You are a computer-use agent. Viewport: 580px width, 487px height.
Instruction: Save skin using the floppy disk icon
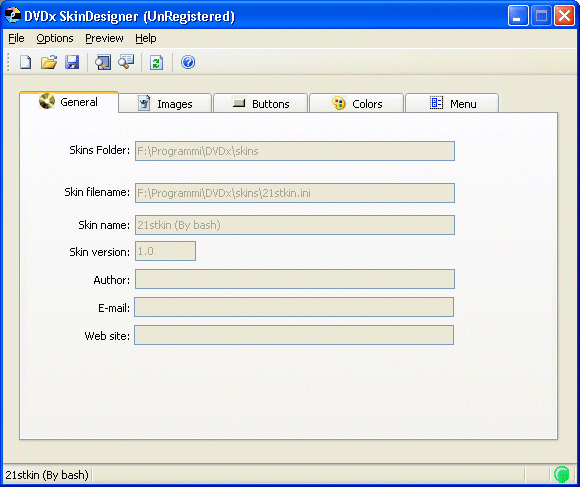pyautogui.click(x=72, y=62)
